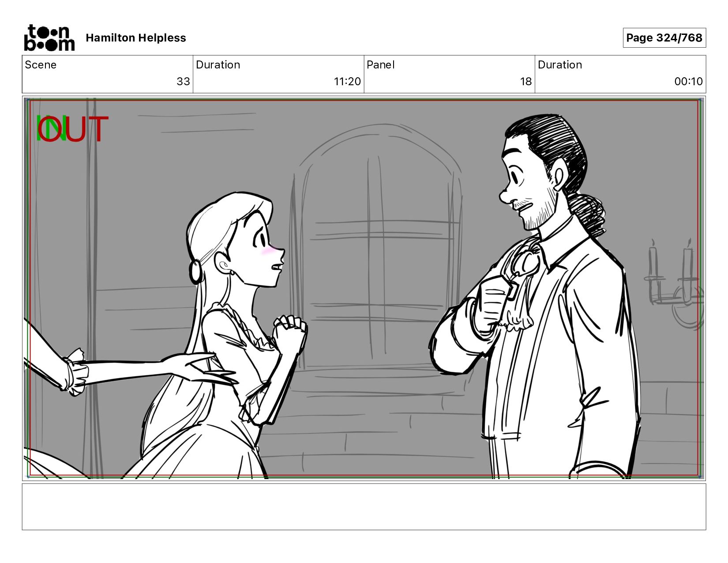Viewport: 728px width, 563px height.
Task: Click the IN/OUT camera marker
Action: point(72,128)
